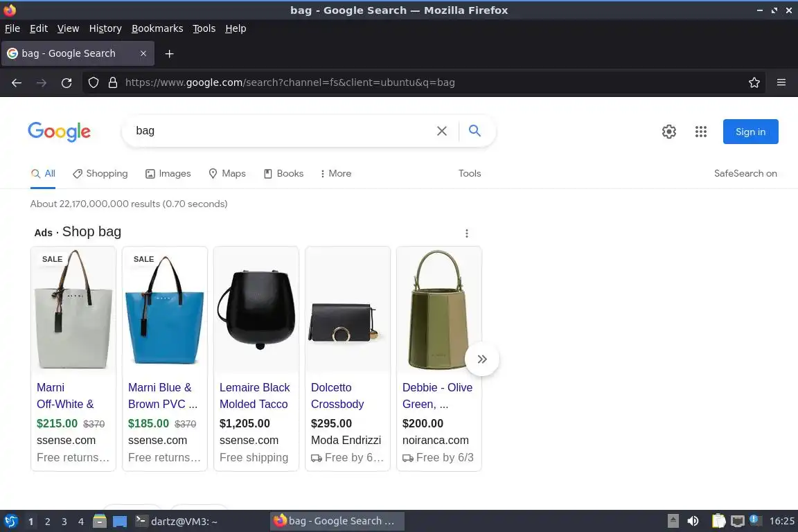Close the bag - Google Search tab

point(143,53)
